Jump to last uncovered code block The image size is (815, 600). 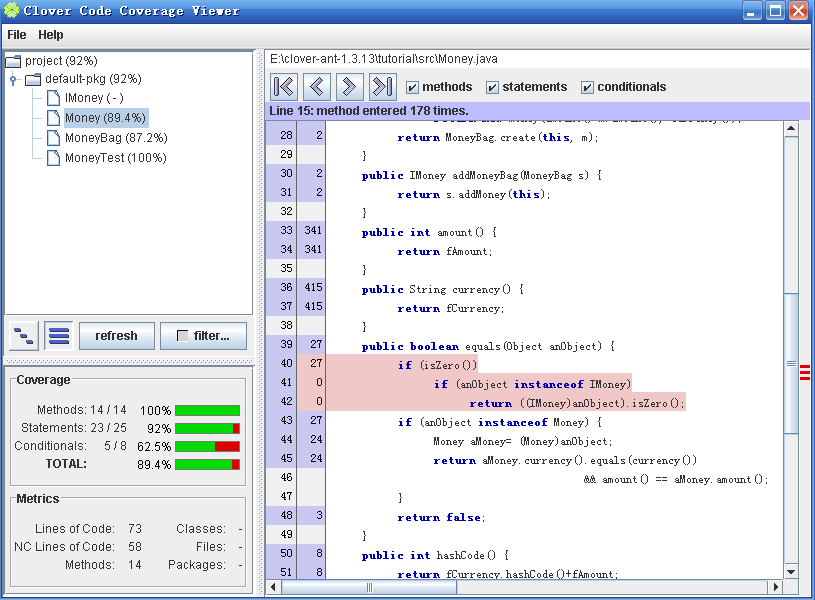(x=382, y=86)
